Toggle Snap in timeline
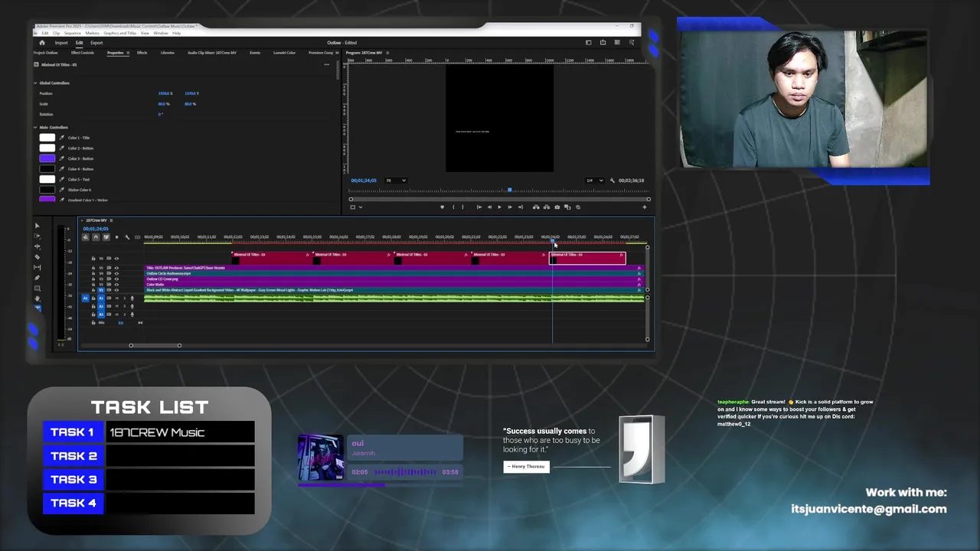 (x=96, y=237)
